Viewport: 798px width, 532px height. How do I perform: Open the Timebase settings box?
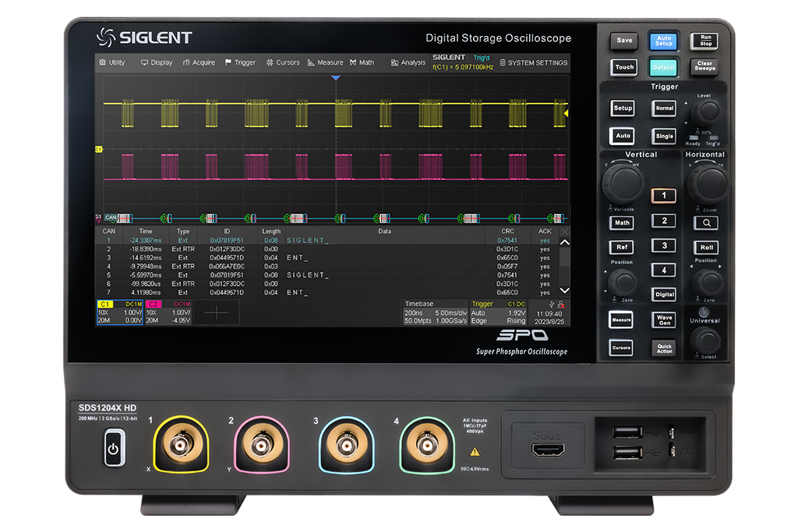pyautogui.click(x=435, y=312)
